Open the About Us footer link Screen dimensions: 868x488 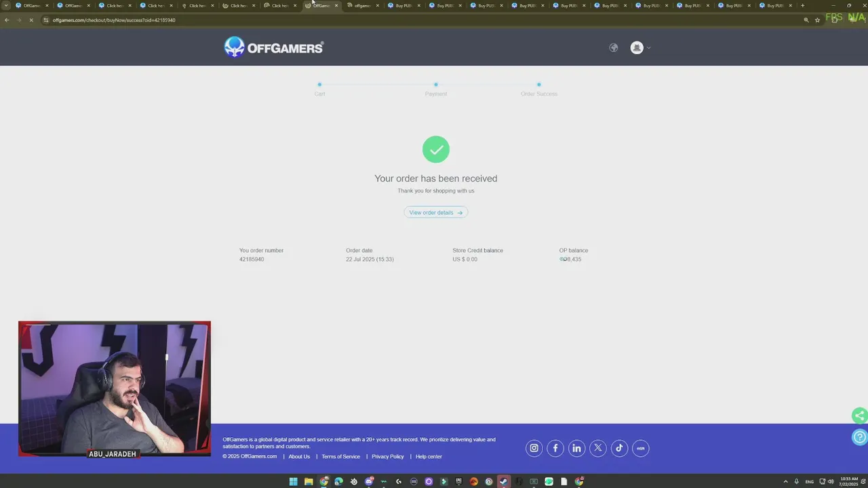point(299,456)
